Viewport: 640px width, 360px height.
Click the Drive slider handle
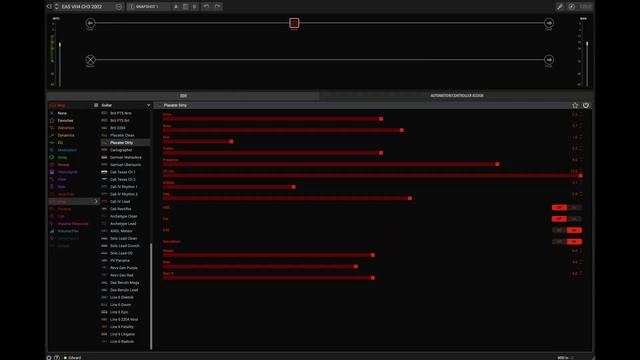(x=381, y=119)
